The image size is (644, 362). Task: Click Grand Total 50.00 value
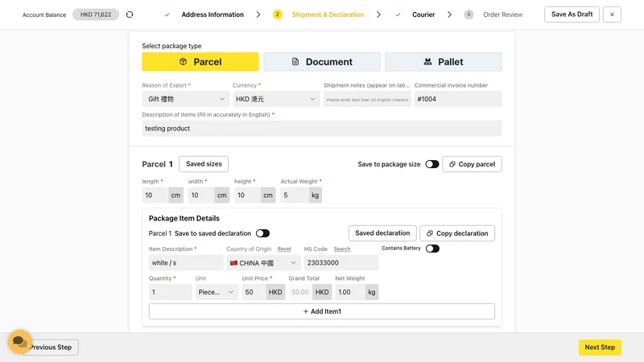(300, 292)
